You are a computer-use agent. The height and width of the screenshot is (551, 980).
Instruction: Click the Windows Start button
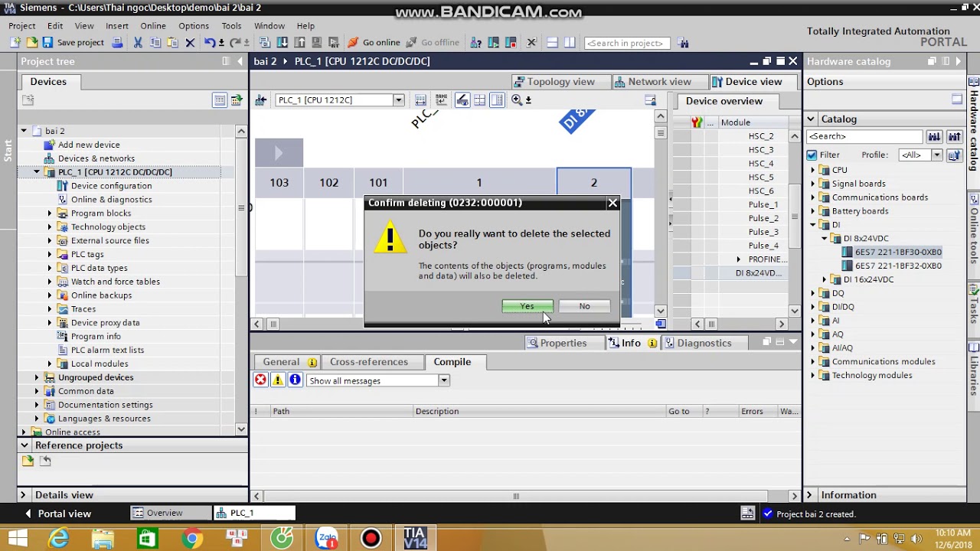(x=17, y=539)
